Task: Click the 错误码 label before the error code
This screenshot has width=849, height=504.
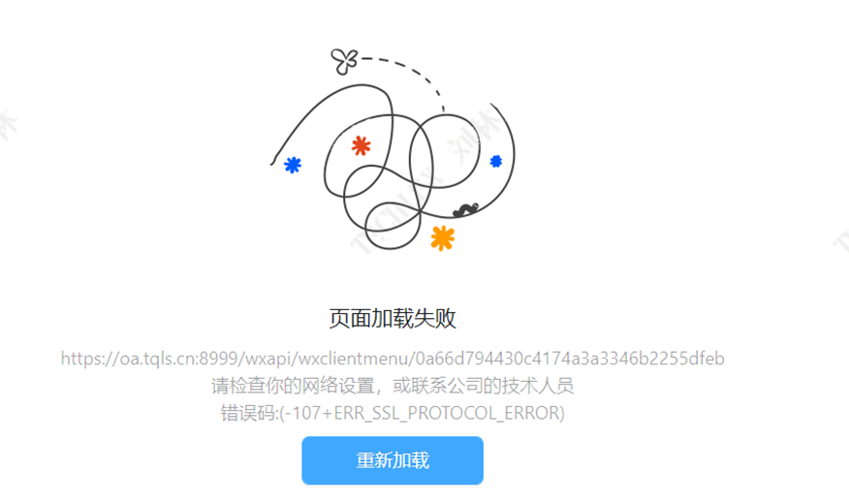Action: click(248, 413)
